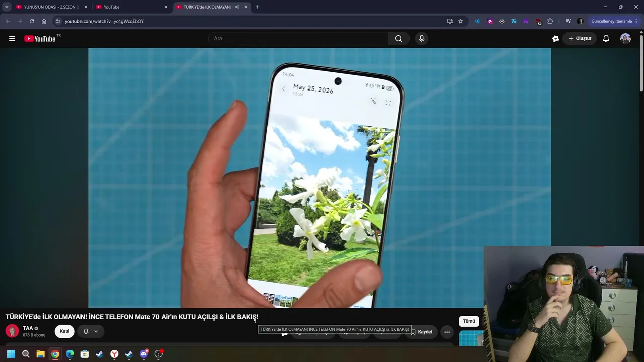
Task: Open Windows Start menu
Action: click(11, 354)
